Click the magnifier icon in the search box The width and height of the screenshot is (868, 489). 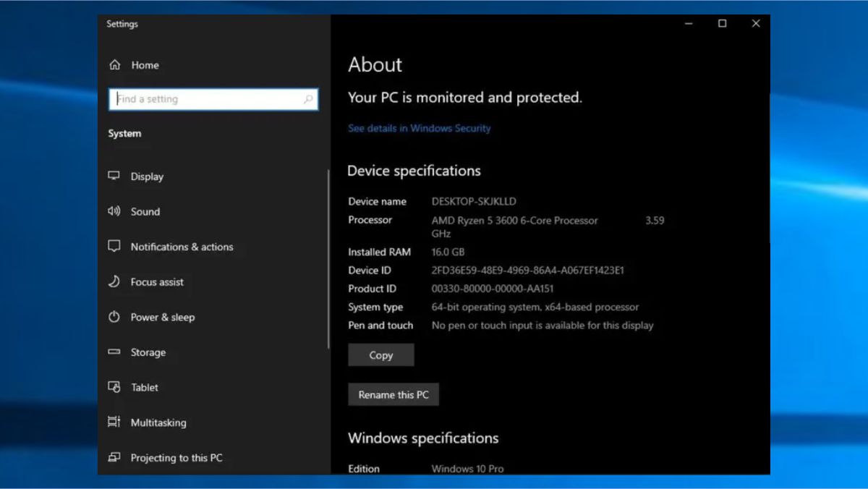(x=309, y=99)
